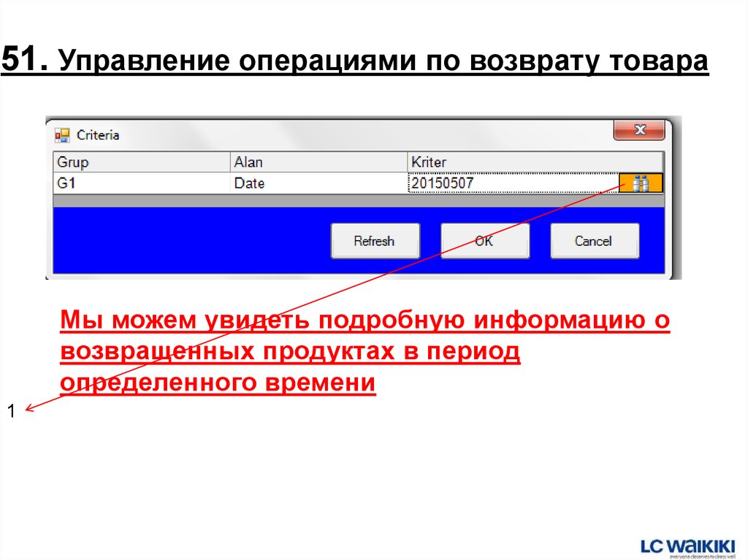Click the Criteria window app icon
The image size is (748, 560).
(62, 136)
